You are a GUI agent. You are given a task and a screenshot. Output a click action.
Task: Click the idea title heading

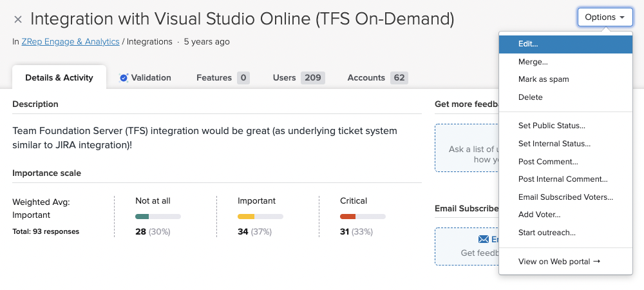pyautogui.click(x=242, y=19)
